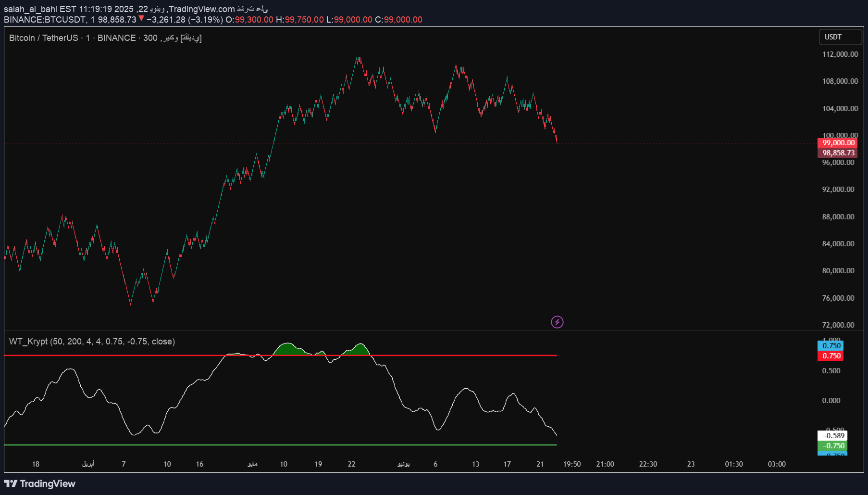
Task: Click the BINANCE:BTCUSDT symbol in header
Action: click(x=45, y=20)
